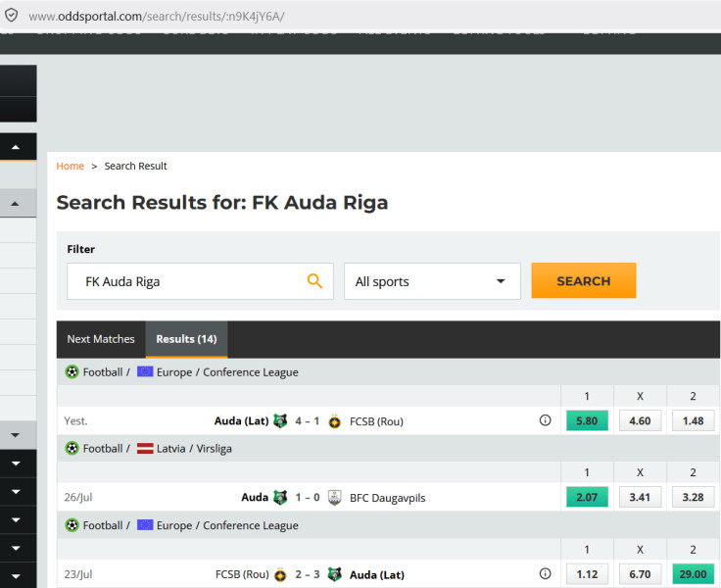Open the Virsliga league link
Screen dimensions: 721x588
[x=214, y=449]
